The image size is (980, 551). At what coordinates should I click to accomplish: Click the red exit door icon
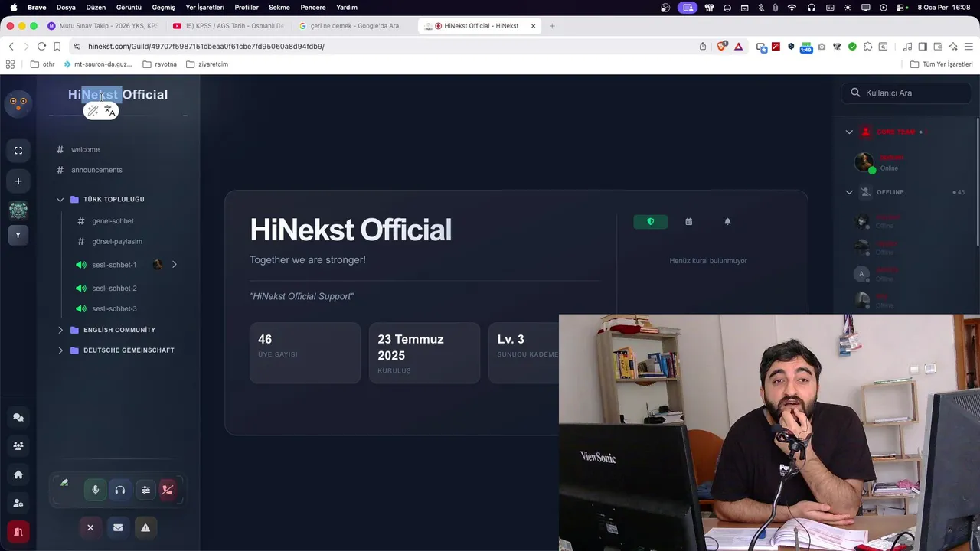pyautogui.click(x=18, y=531)
